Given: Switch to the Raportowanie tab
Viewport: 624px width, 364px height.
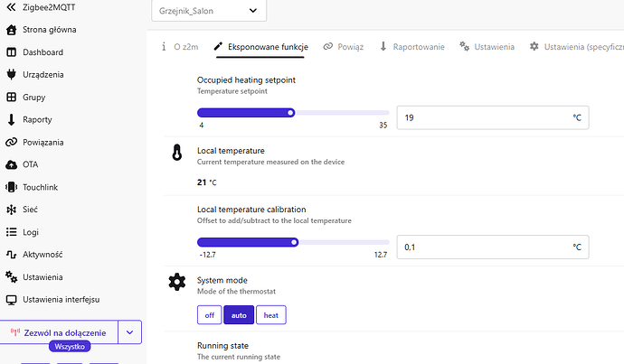Looking at the screenshot, I should [x=411, y=46].
